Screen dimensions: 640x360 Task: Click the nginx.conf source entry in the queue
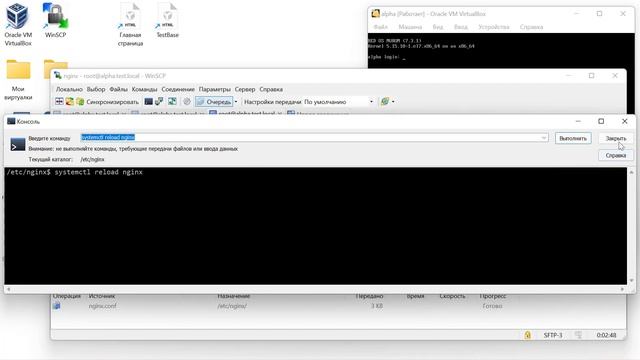pyautogui.click(x=102, y=306)
